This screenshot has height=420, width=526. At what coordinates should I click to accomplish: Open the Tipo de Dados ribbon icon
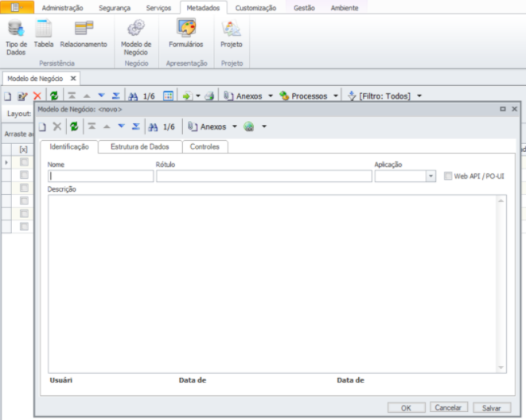pos(16,37)
